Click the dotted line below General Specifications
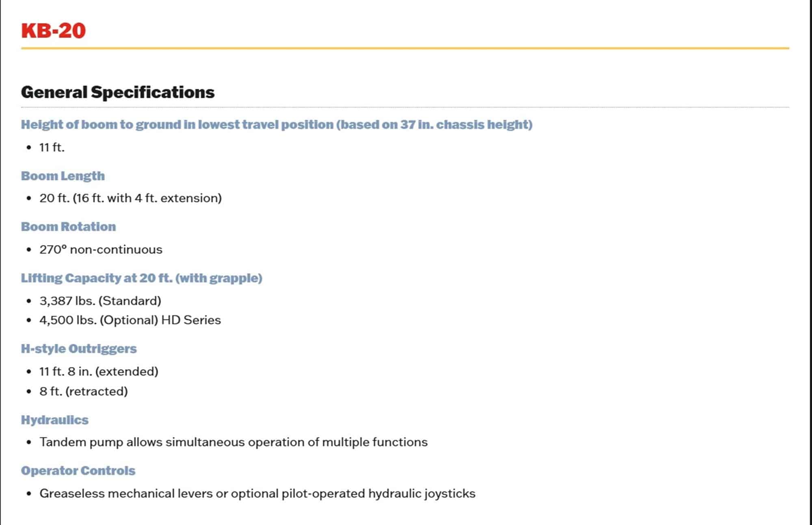 point(405,108)
